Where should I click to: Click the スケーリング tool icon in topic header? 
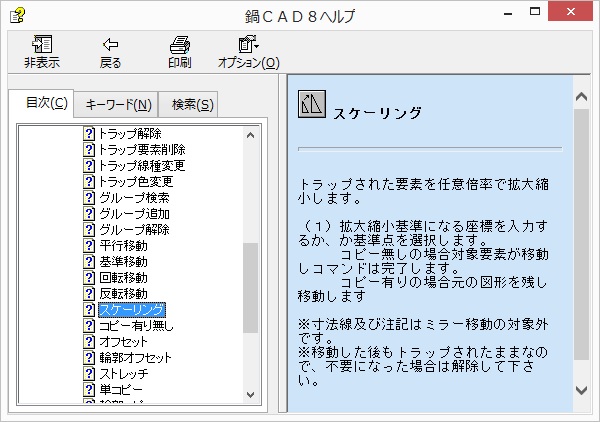click(x=312, y=104)
